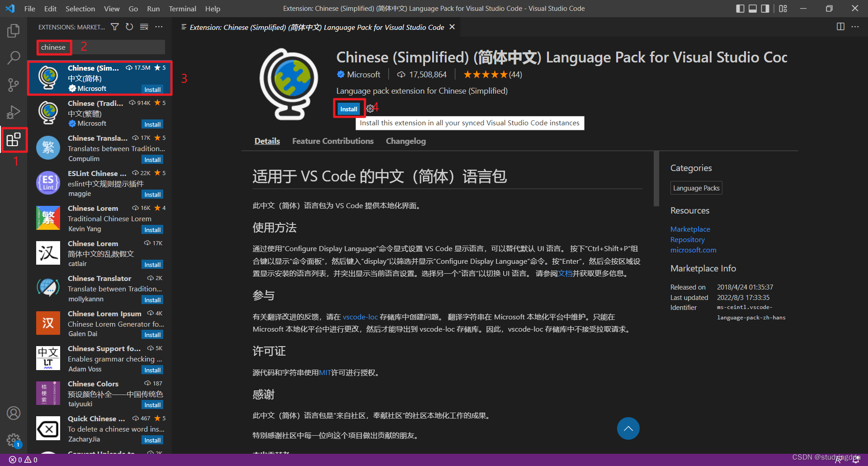Open the Source Control view
Image resolution: width=868 pixels, height=466 pixels.
14,85
